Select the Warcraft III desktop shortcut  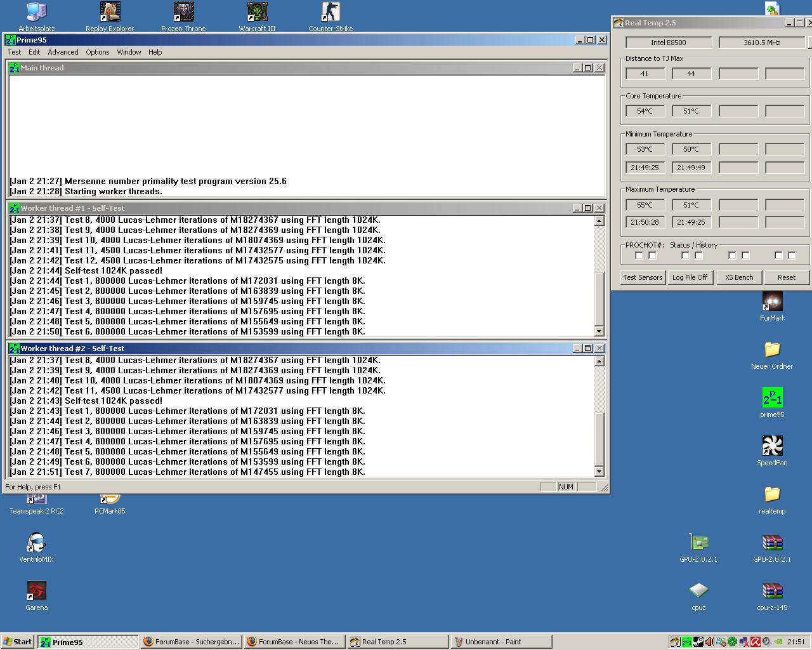[257, 17]
